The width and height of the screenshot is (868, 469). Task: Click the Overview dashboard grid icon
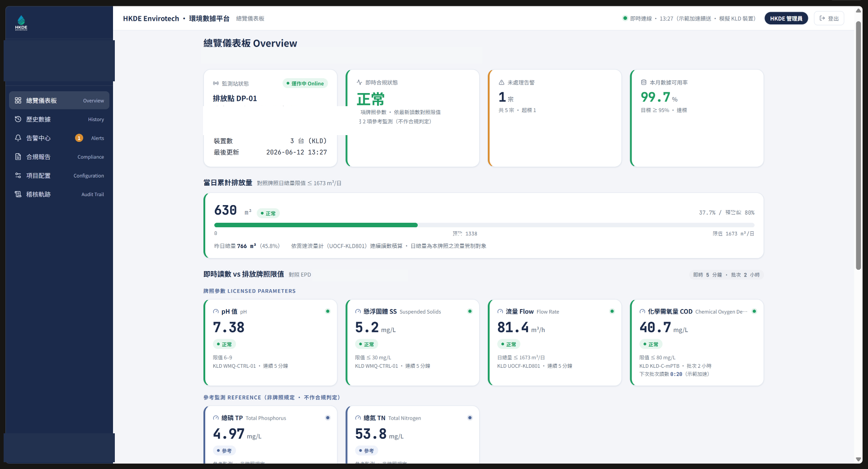coord(18,100)
